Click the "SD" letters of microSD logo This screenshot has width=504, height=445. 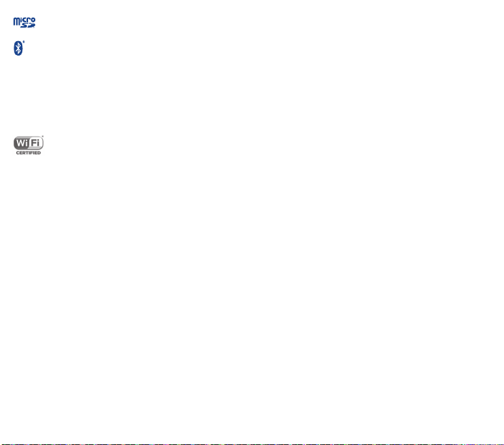tap(27, 25)
